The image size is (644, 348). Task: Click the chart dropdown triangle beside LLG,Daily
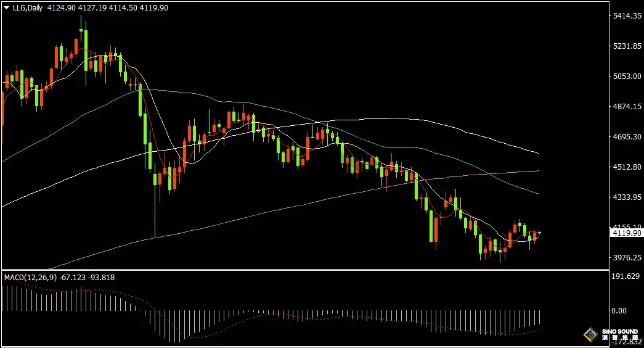(x=7, y=8)
